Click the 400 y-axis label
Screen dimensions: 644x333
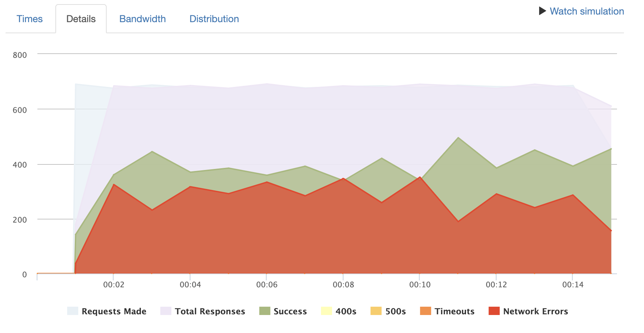point(20,165)
